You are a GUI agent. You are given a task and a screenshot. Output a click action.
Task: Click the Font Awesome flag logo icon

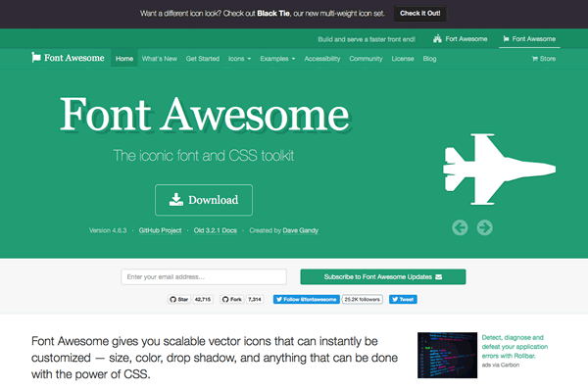coord(36,58)
